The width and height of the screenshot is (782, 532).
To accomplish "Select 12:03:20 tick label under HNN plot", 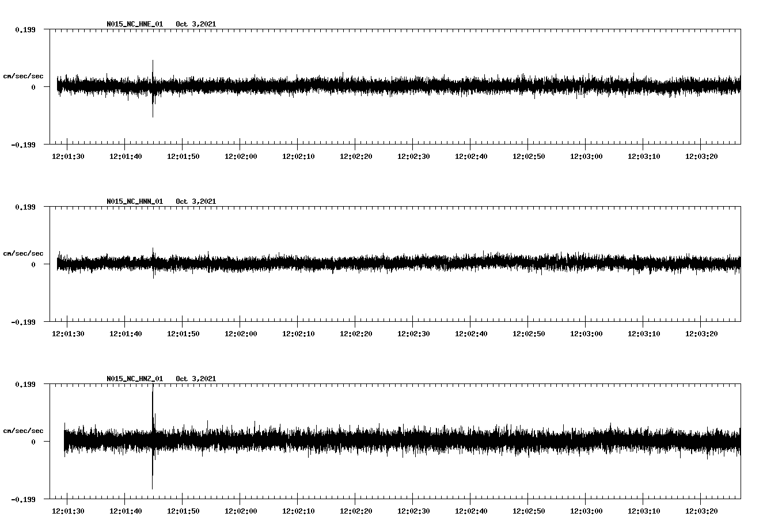I will pyautogui.click(x=701, y=334).
